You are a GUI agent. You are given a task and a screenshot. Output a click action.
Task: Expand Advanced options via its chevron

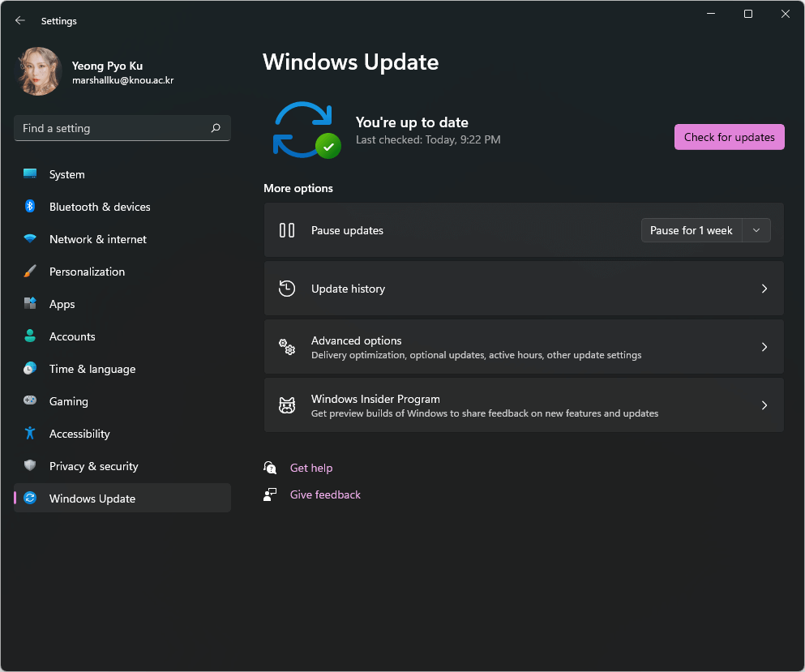[x=764, y=347]
